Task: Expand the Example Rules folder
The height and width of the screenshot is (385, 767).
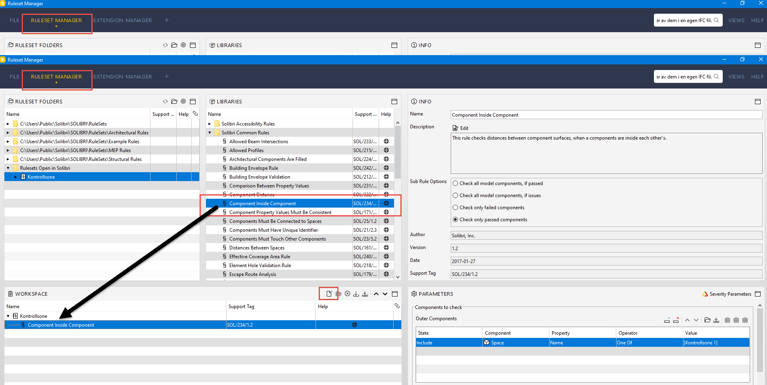Action: pos(8,141)
